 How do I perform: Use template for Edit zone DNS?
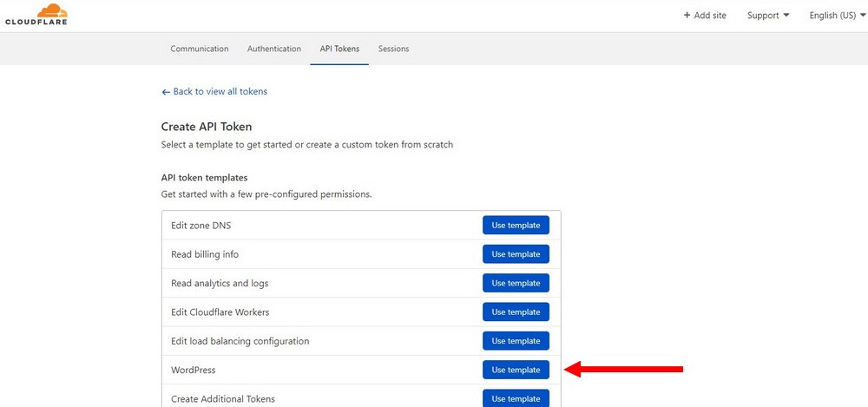click(x=516, y=226)
